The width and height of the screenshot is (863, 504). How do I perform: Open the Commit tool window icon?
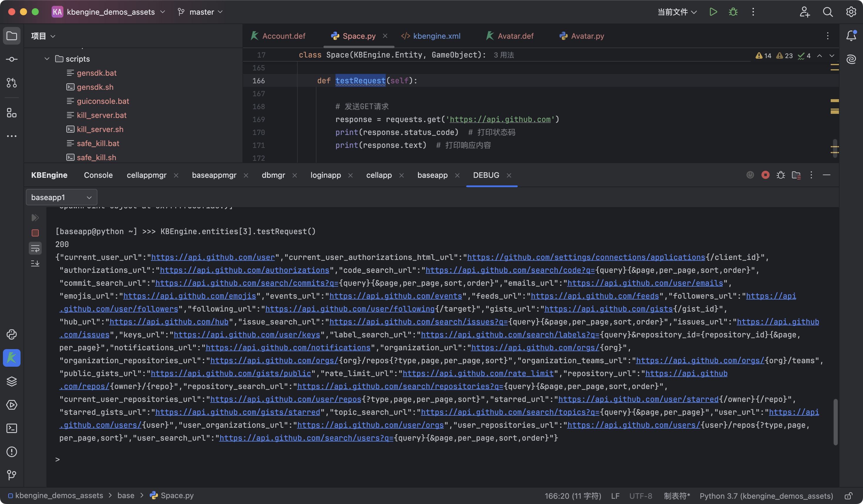click(12, 59)
